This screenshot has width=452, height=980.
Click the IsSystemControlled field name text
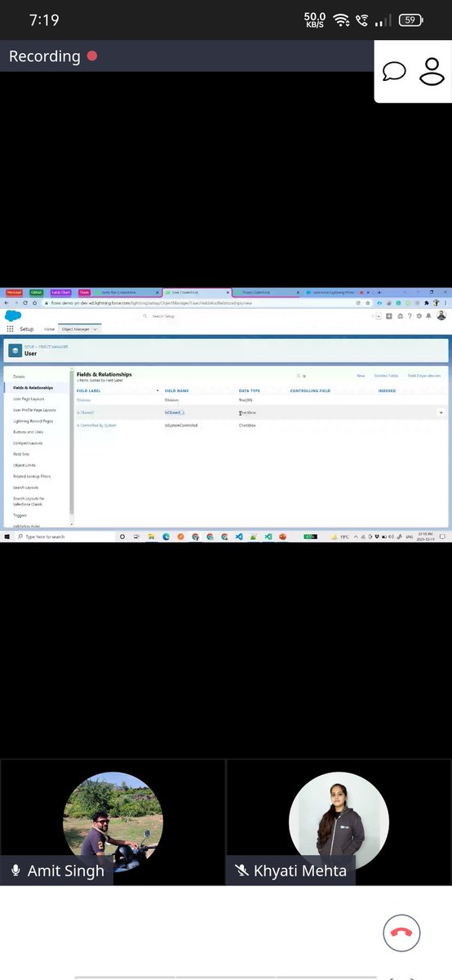pos(181,425)
